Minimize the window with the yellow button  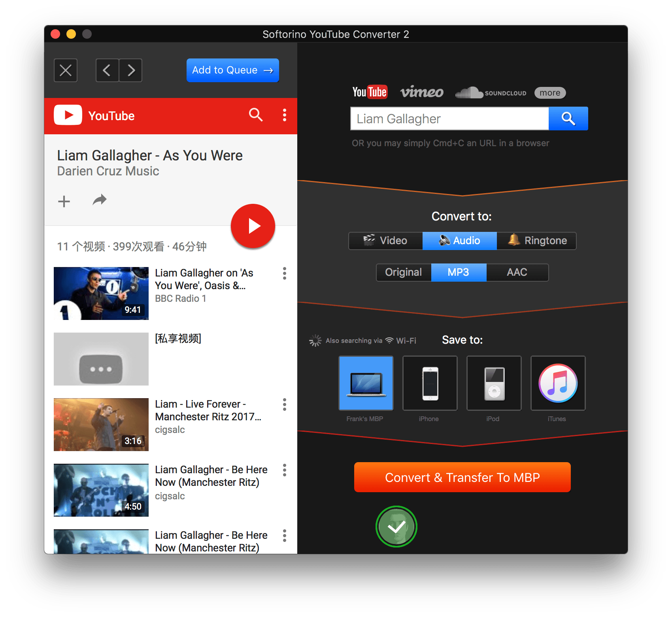[x=71, y=34]
